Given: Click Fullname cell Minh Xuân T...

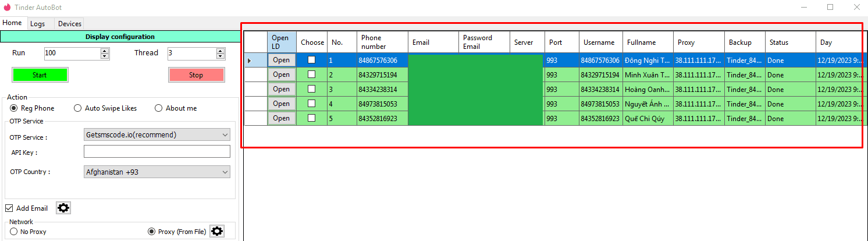Looking at the screenshot, I should pos(648,75).
